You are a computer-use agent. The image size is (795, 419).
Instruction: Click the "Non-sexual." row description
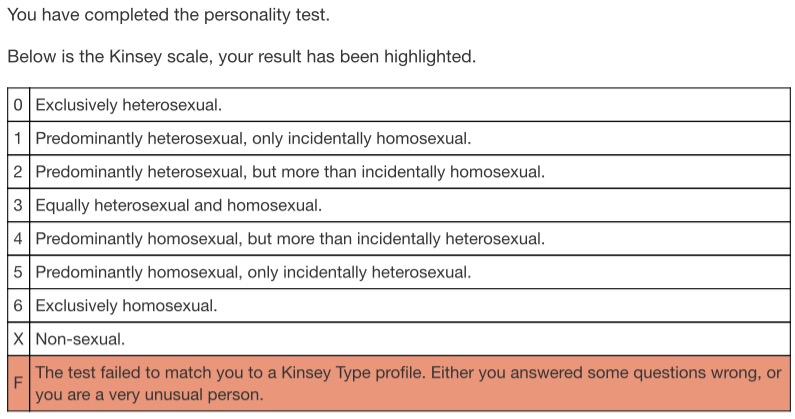coord(80,339)
